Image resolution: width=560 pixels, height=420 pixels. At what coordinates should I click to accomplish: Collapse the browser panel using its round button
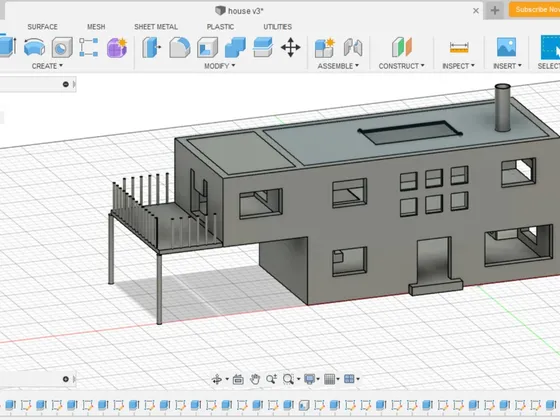(66, 84)
